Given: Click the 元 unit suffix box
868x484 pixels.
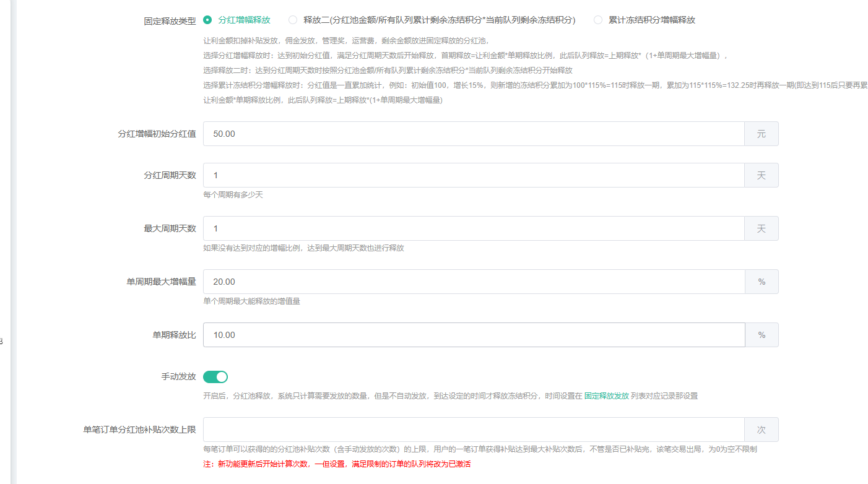Looking at the screenshot, I should click(761, 134).
